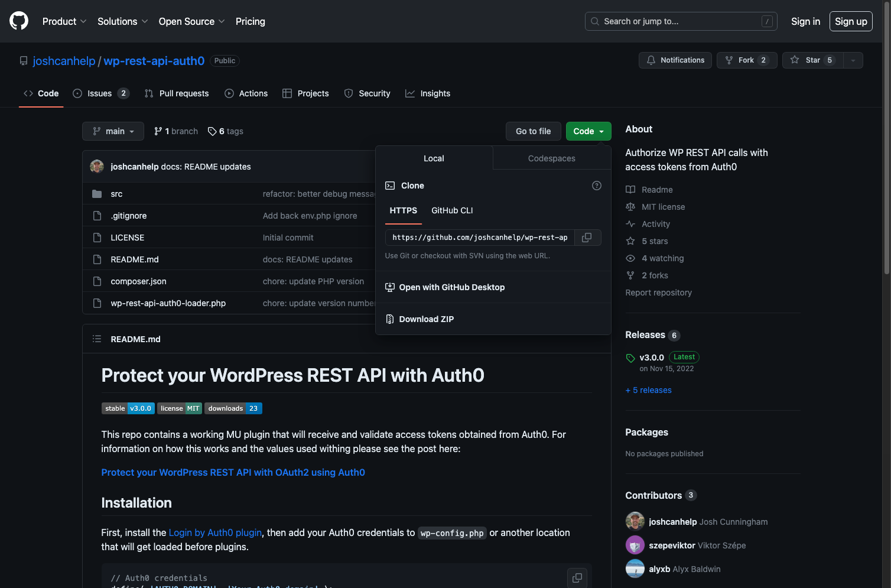Open the composer.json file
The width and height of the screenshot is (891, 588).
click(138, 281)
